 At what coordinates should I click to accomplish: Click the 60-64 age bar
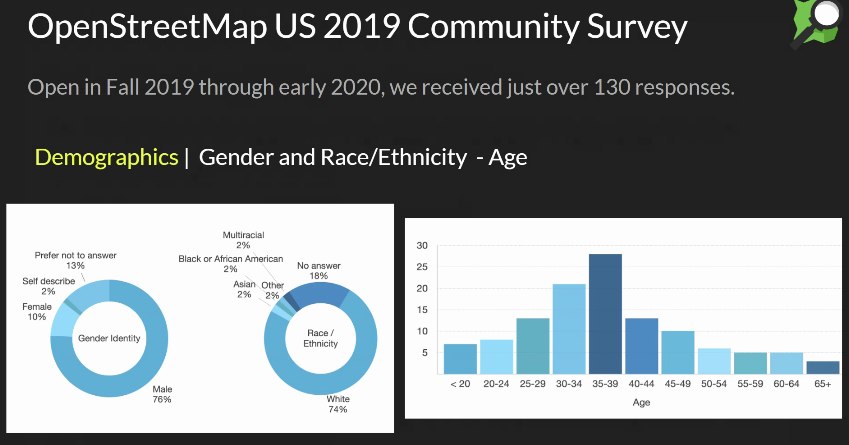click(x=787, y=363)
